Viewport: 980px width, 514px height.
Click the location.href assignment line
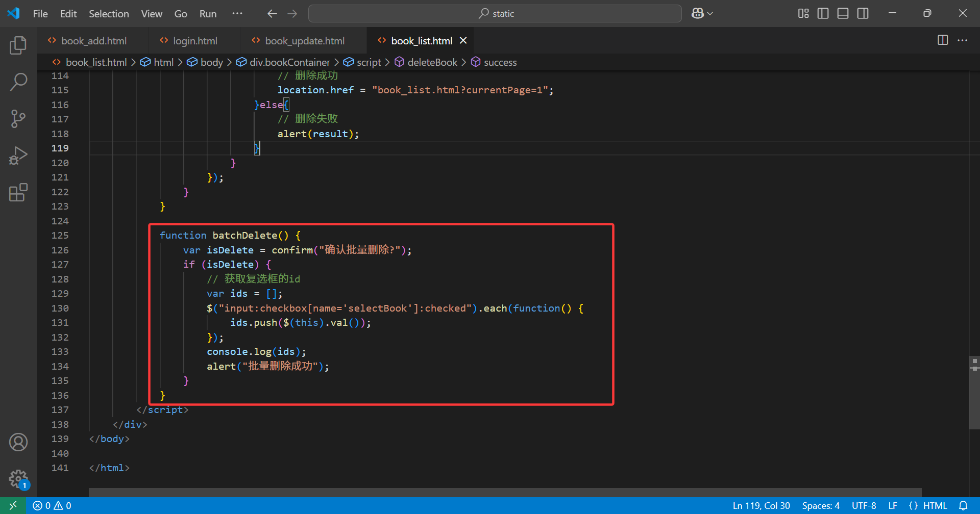tap(415, 90)
